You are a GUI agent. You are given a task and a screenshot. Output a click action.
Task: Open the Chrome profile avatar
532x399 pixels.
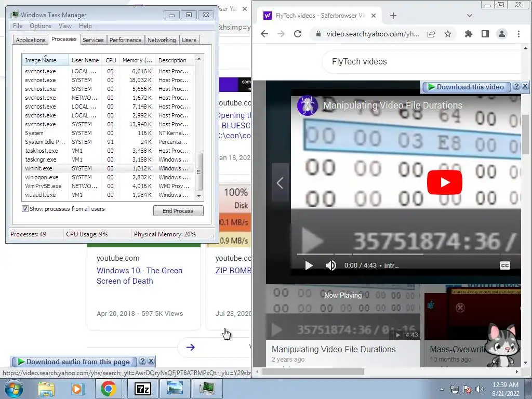(x=502, y=34)
